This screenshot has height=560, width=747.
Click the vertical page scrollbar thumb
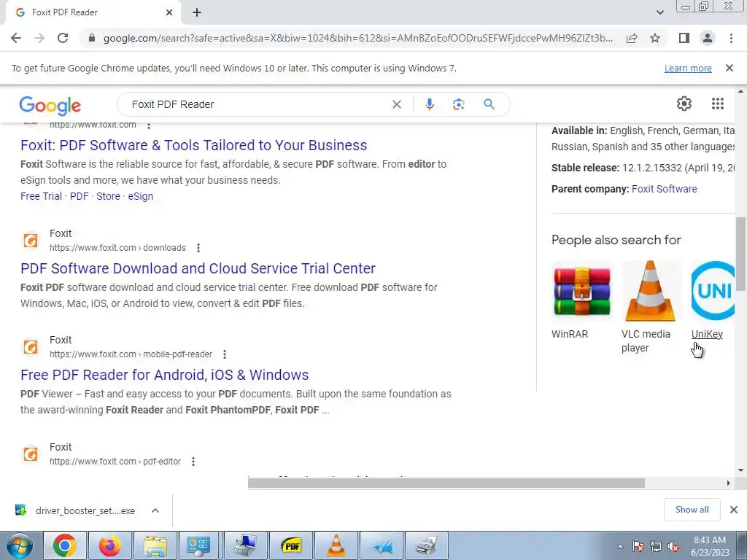[x=741, y=253]
